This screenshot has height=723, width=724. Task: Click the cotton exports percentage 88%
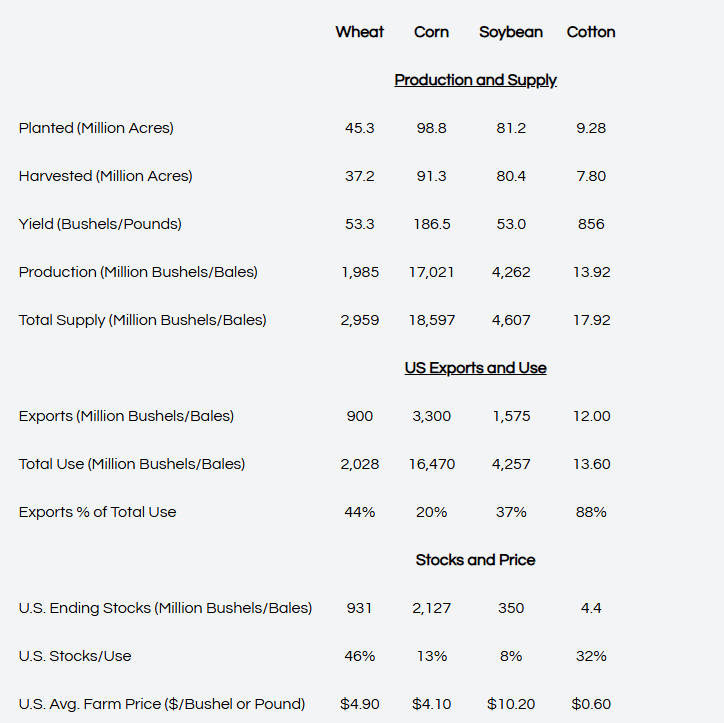[x=591, y=512]
